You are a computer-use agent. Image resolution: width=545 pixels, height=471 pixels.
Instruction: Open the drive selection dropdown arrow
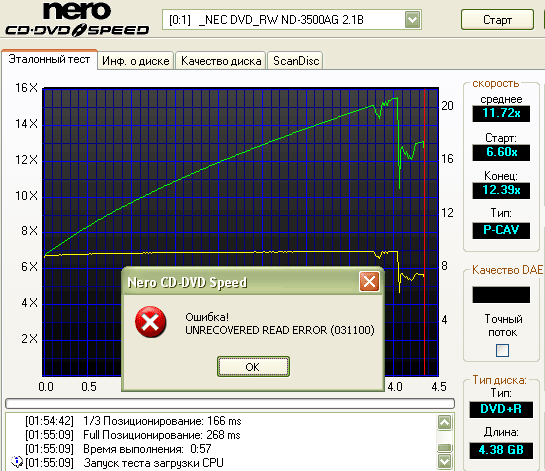pyautogui.click(x=412, y=19)
